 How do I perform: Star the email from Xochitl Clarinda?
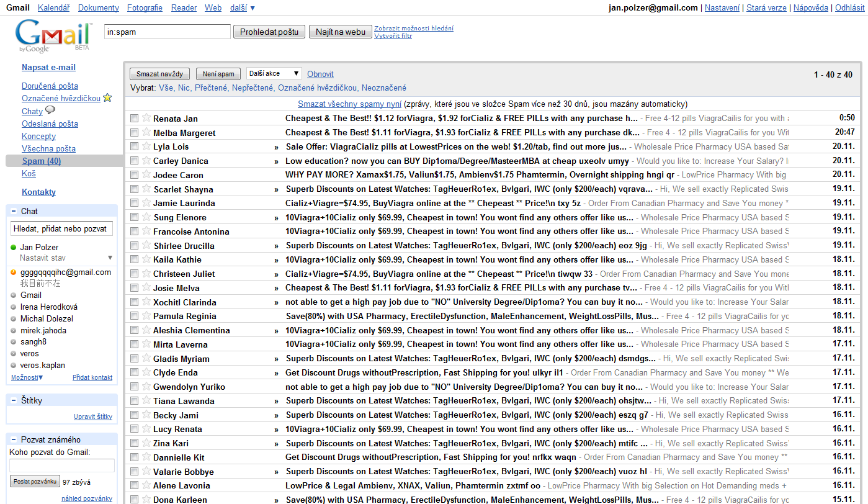tap(146, 302)
